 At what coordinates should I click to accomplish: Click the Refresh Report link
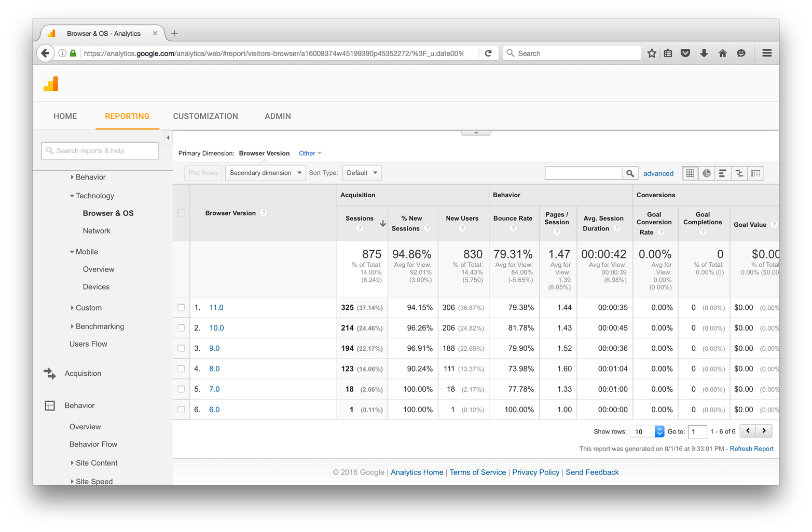(x=751, y=449)
